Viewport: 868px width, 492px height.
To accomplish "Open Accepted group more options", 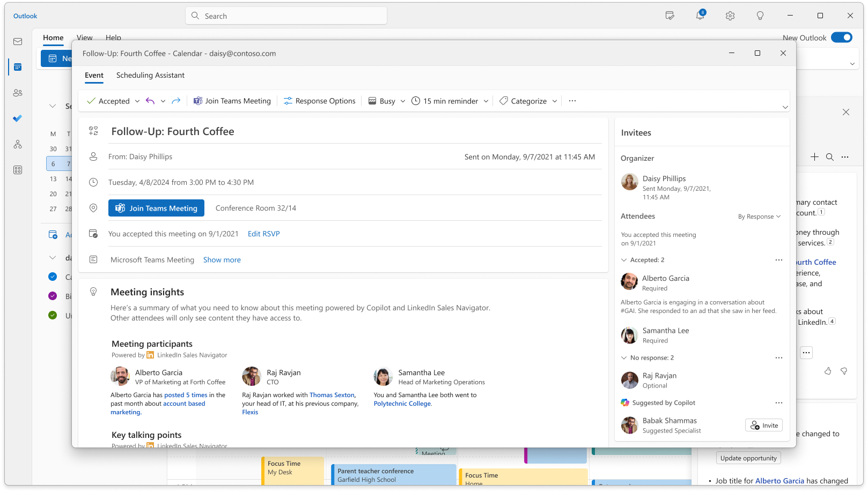I will tap(779, 260).
